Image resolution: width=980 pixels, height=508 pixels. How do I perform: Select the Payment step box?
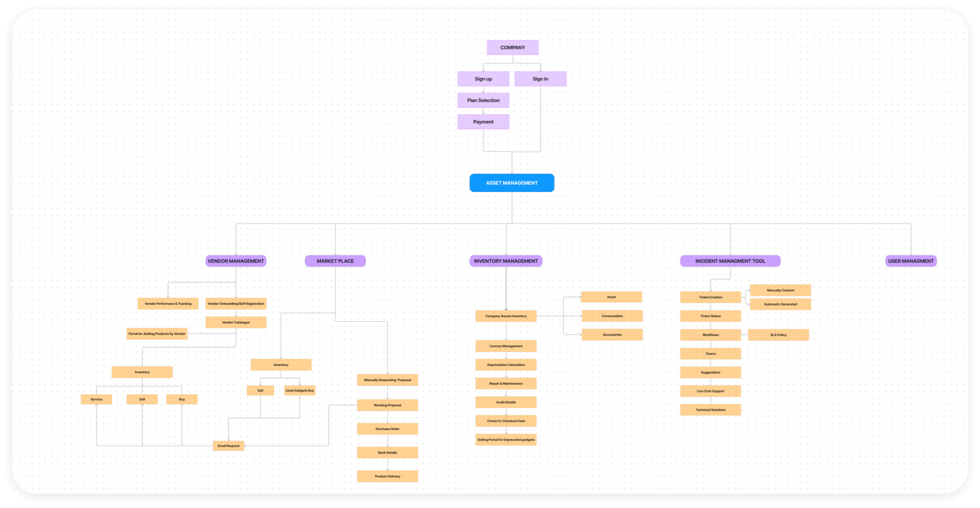click(483, 122)
